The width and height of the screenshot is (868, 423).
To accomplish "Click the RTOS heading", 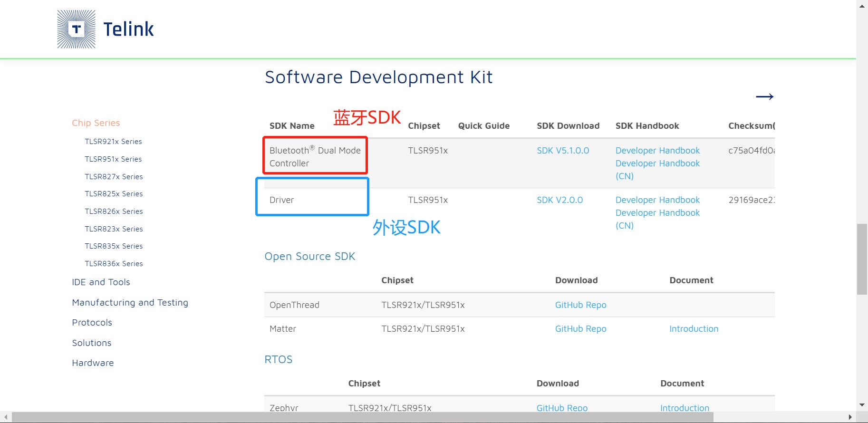I will [x=279, y=360].
